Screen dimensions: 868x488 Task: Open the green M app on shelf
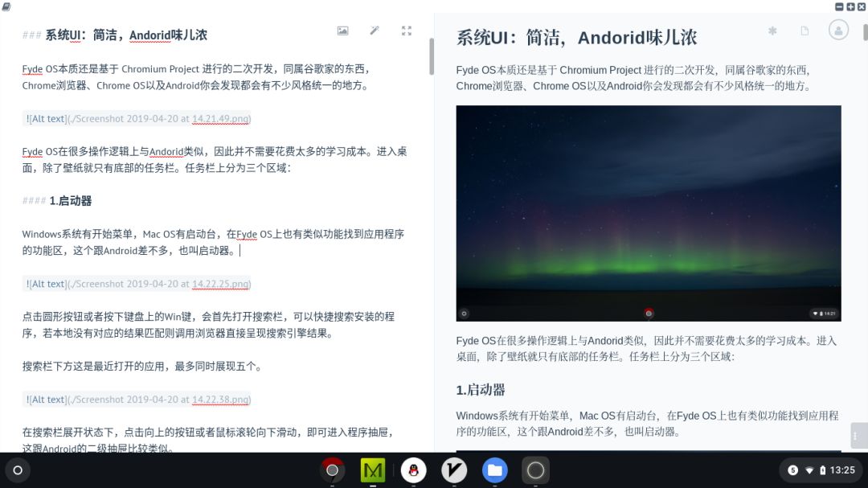(372, 470)
